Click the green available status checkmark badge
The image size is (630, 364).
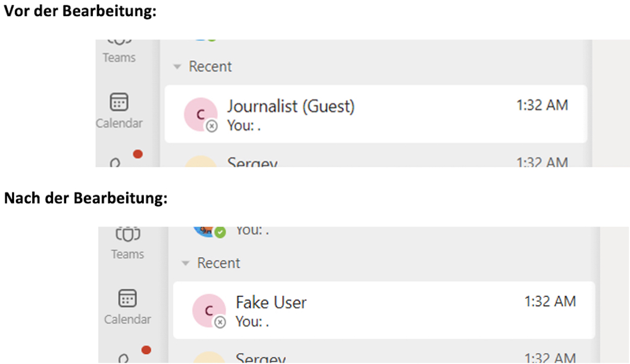pos(220,232)
